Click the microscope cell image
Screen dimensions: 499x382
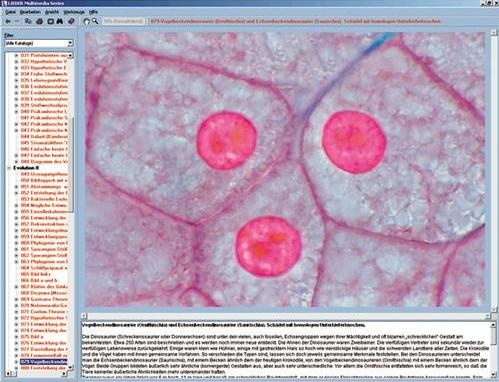coord(285,169)
